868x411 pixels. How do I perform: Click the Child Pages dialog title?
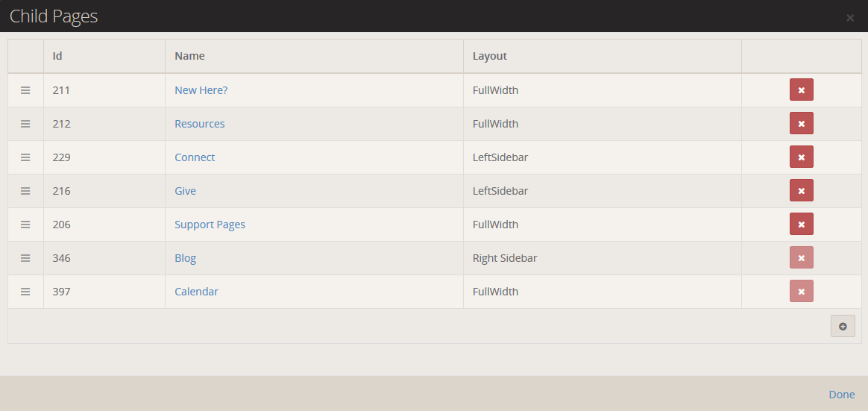pos(54,16)
